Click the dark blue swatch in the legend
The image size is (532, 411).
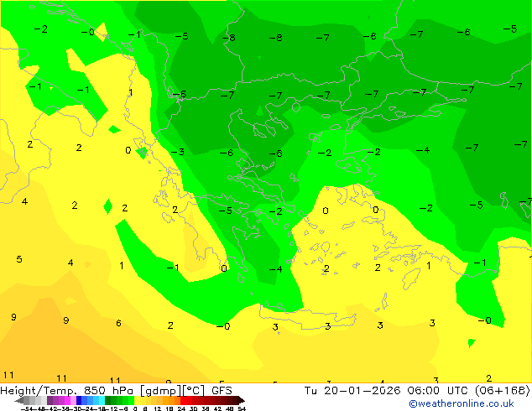point(79,400)
